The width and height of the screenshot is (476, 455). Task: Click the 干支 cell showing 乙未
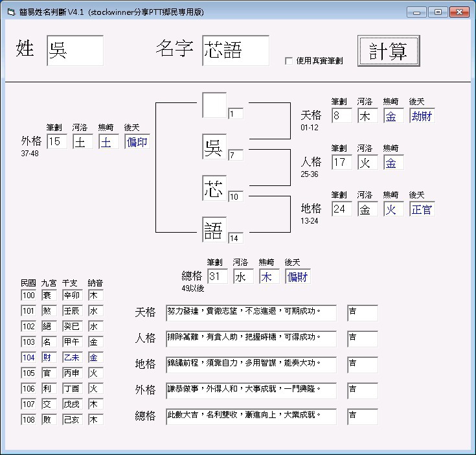73,358
